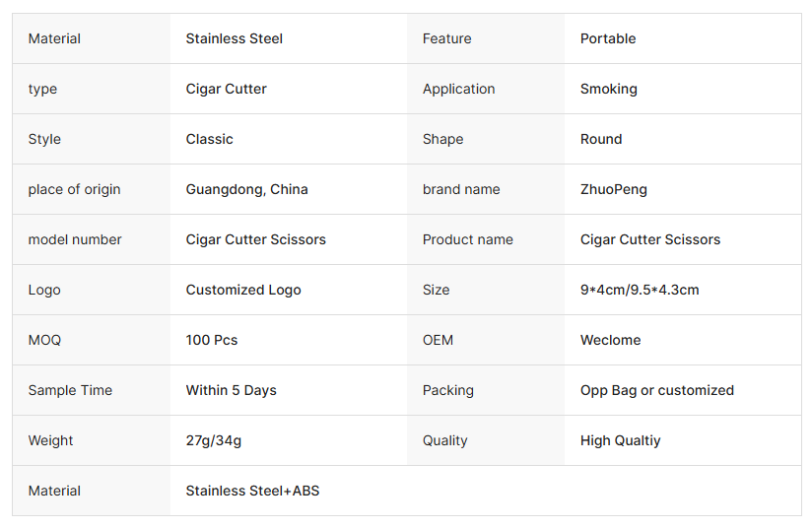Click the 'Round' shape value

click(x=601, y=139)
